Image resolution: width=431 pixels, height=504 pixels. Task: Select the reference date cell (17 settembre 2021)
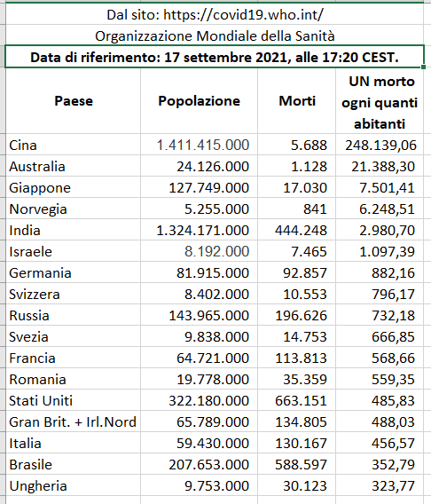click(215, 57)
